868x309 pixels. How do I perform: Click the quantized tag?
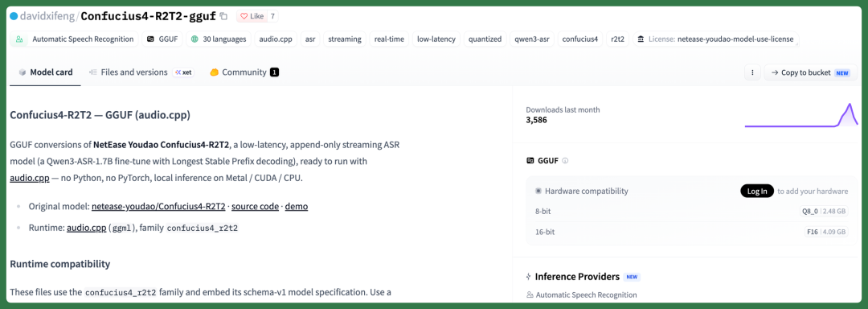(x=485, y=39)
